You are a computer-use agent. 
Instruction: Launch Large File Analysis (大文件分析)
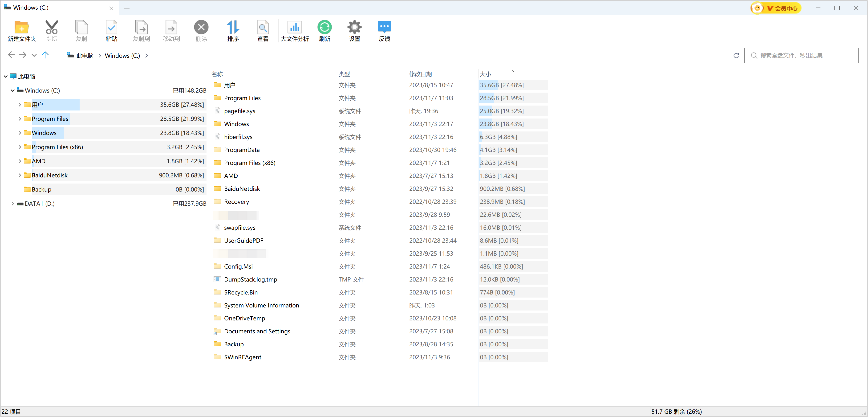pos(295,31)
